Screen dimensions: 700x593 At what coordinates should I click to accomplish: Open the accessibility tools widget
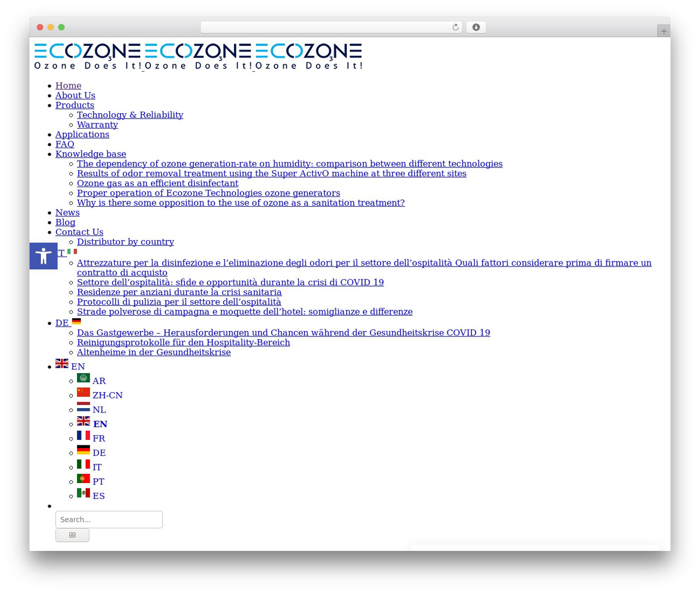click(x=43, y=256)
